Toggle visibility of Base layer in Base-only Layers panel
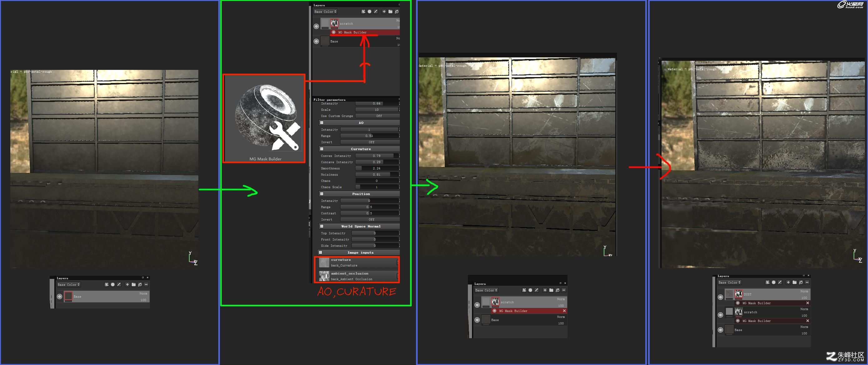The image size is (868, 365). pyautogui.click(x=60, y=296)
